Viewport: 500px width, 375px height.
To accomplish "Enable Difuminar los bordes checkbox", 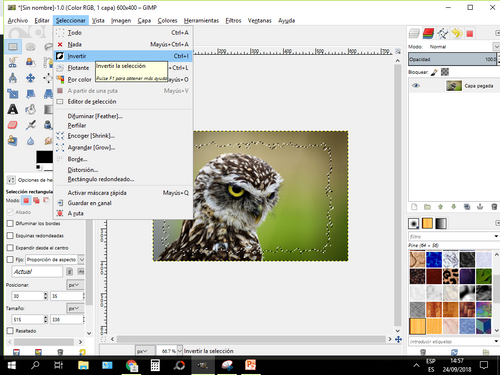I will (10, 223).
